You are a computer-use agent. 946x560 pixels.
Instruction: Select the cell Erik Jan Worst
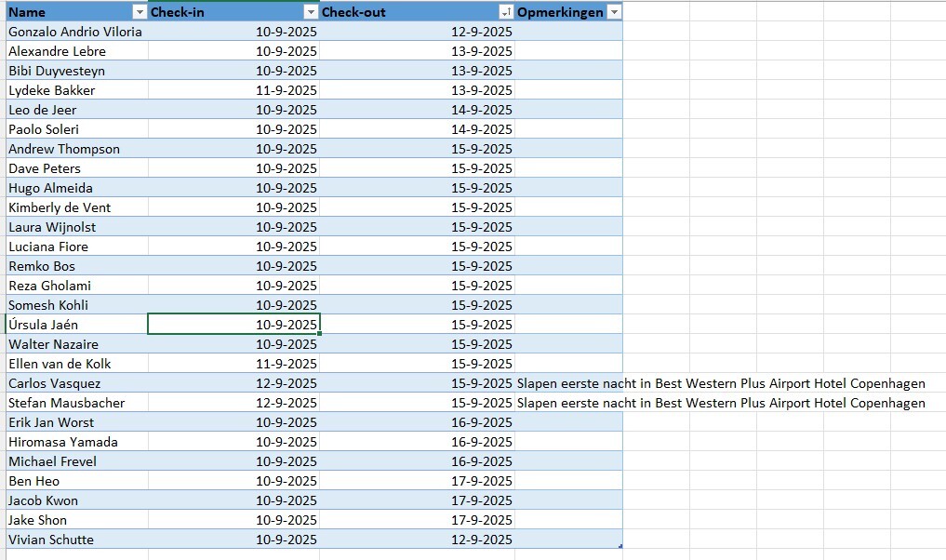[76, 421]
